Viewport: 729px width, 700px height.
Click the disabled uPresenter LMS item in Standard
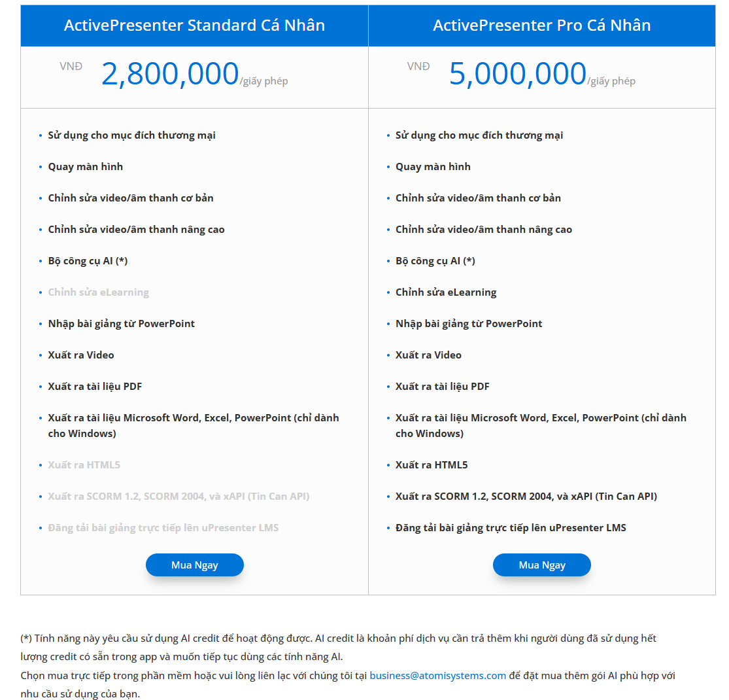point(163,528)
